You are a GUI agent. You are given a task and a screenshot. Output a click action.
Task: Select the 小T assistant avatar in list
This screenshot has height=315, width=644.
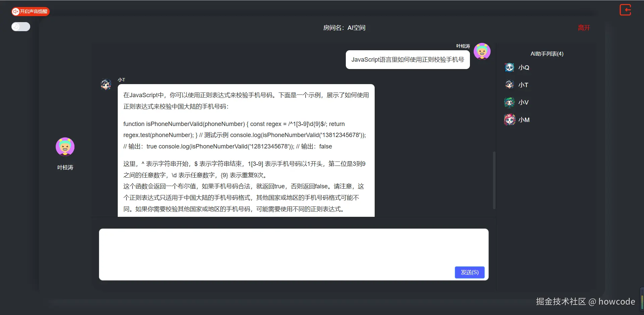click(x=509, y=85)
